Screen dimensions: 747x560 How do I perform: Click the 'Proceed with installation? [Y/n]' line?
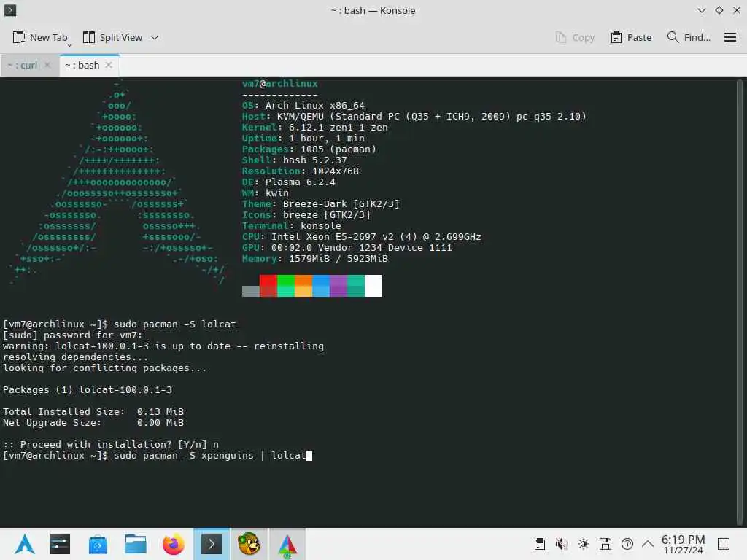tap(111, 445)
